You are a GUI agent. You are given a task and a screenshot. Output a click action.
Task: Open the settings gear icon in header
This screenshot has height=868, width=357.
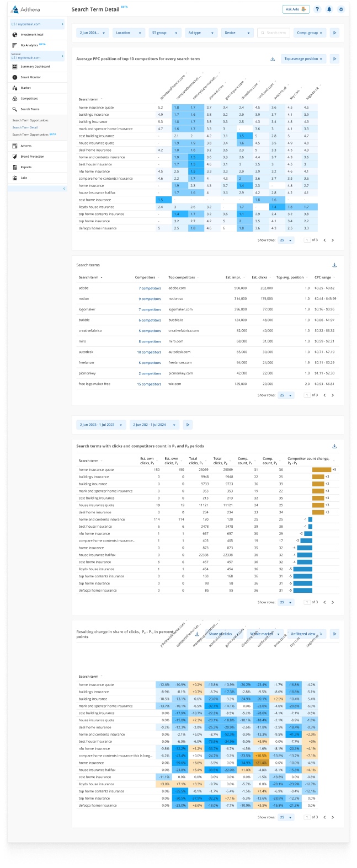(x=341, y=9)
